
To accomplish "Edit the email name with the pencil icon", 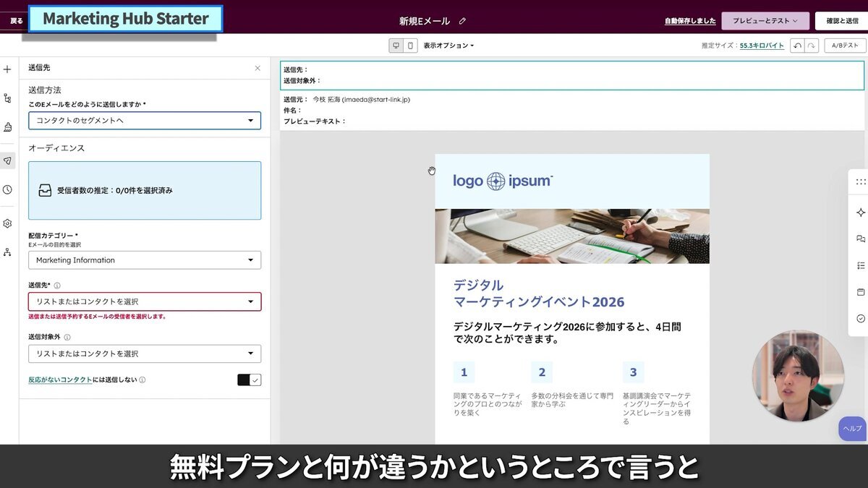I will pos(461,21).
